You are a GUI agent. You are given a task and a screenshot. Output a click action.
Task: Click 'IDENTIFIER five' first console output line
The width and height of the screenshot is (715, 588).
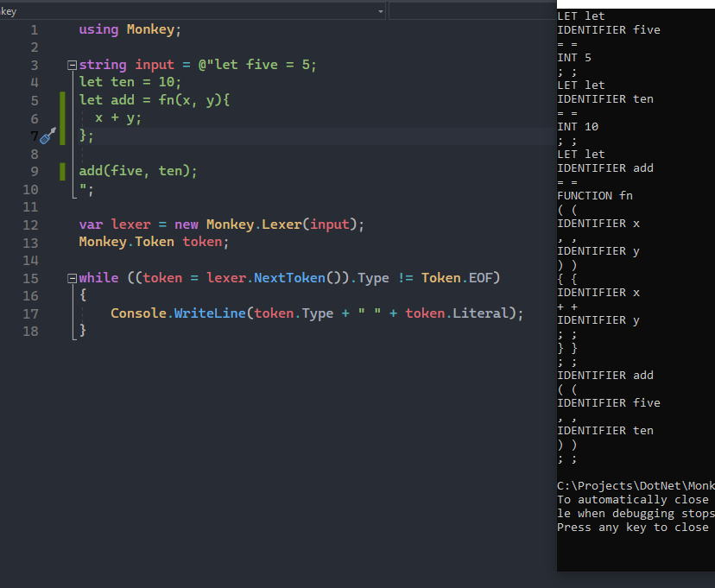tap(608, 30)
